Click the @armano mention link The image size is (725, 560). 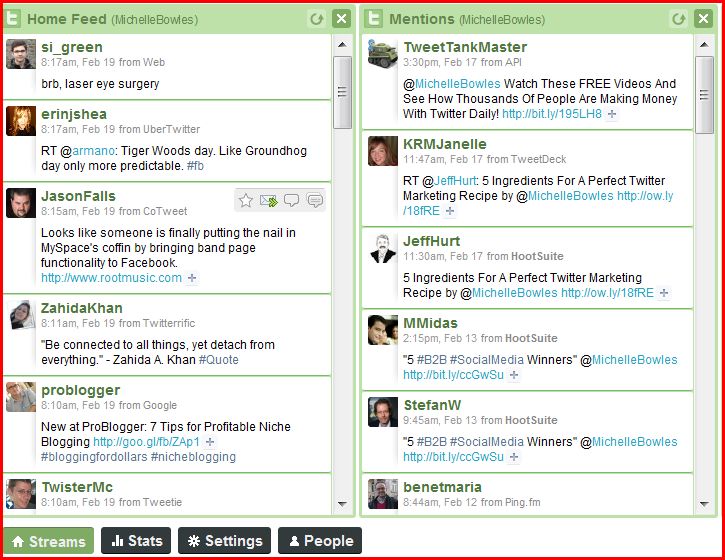[93, 151]
